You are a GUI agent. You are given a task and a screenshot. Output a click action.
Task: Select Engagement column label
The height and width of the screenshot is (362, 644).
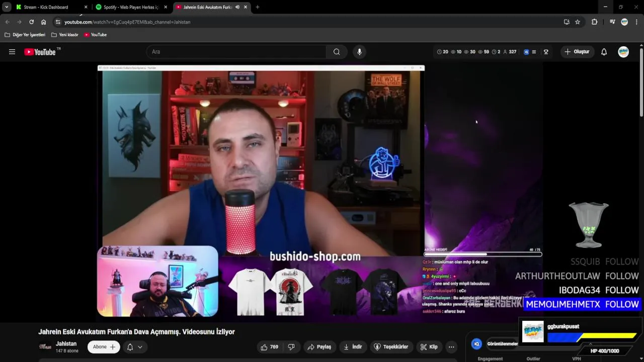click(x=490, y=359)
